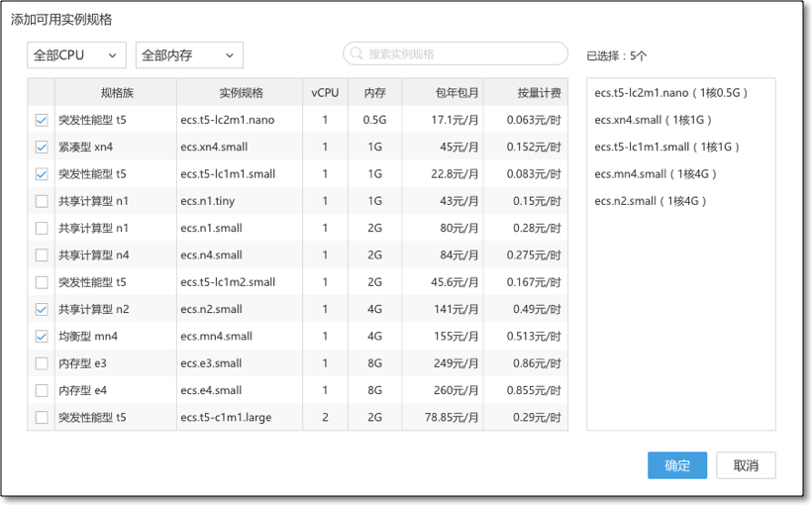The height and width of the screenshot is (505, 812).
Task: Select the ecs.t5-lc1m2.small checkbox
Action: [42, 282]
